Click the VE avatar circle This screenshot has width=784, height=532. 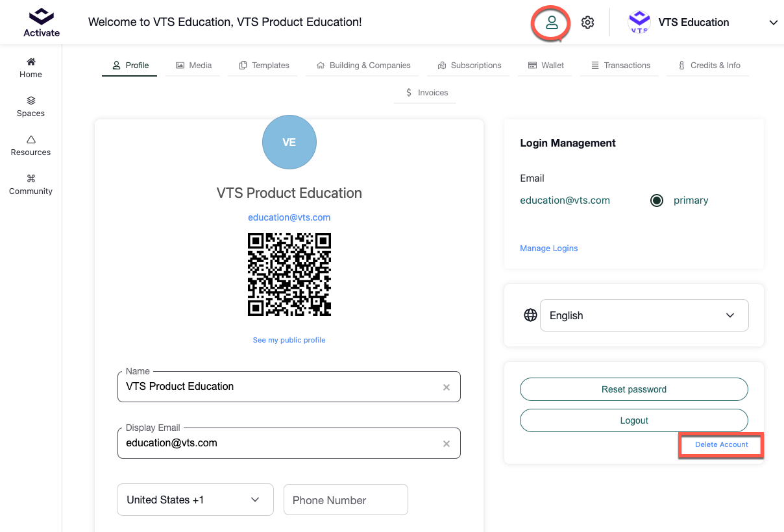[x=289, y=142]
